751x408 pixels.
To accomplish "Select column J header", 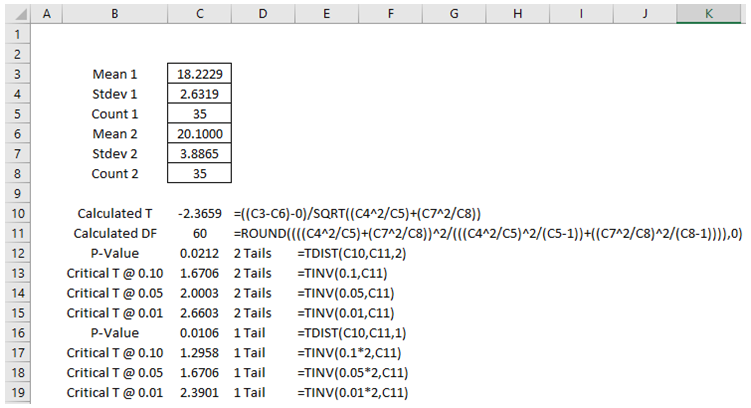I will (x=645, y=14).
